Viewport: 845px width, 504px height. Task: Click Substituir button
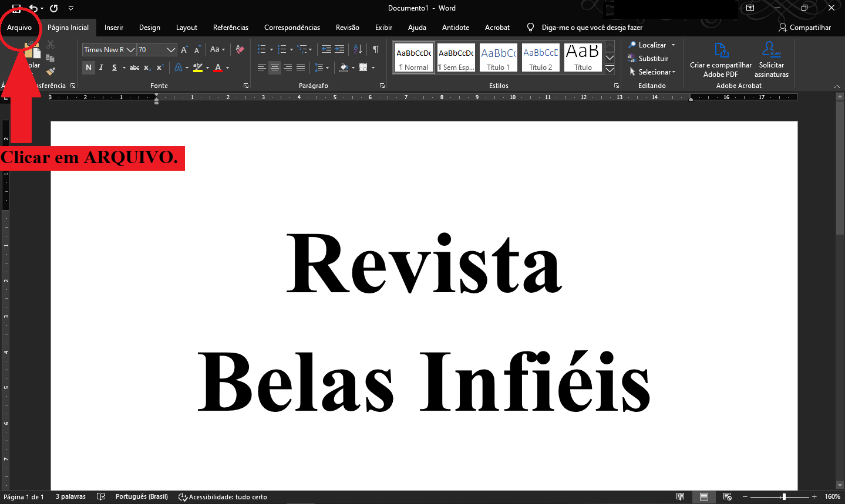pyautogui.click(x=648, y=59)
